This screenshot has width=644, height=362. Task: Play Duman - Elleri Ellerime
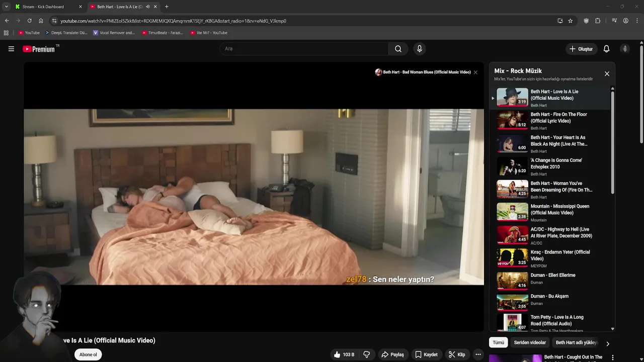click(x=553, y=275)
